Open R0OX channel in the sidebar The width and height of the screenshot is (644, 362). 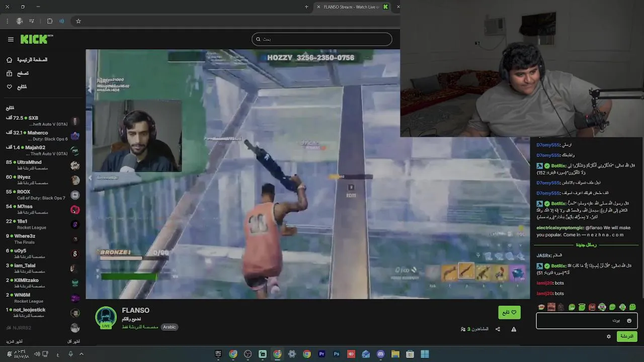click(42, 195)
